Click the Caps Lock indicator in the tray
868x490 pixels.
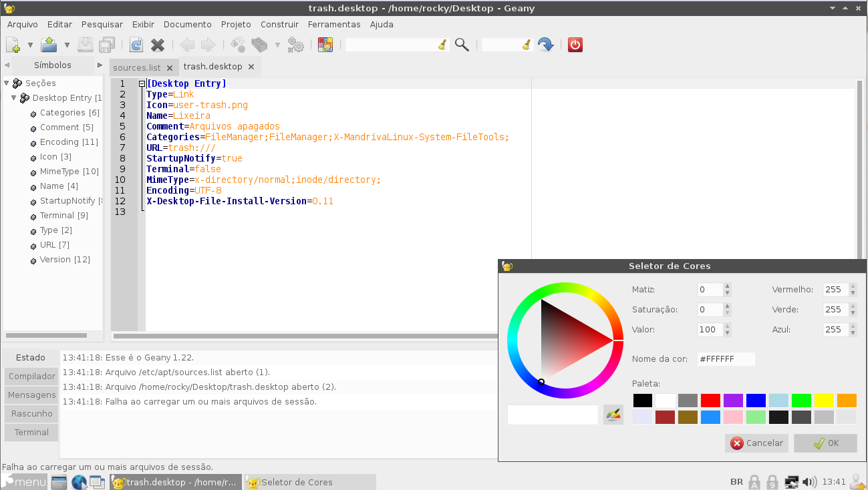coord(754,482)
